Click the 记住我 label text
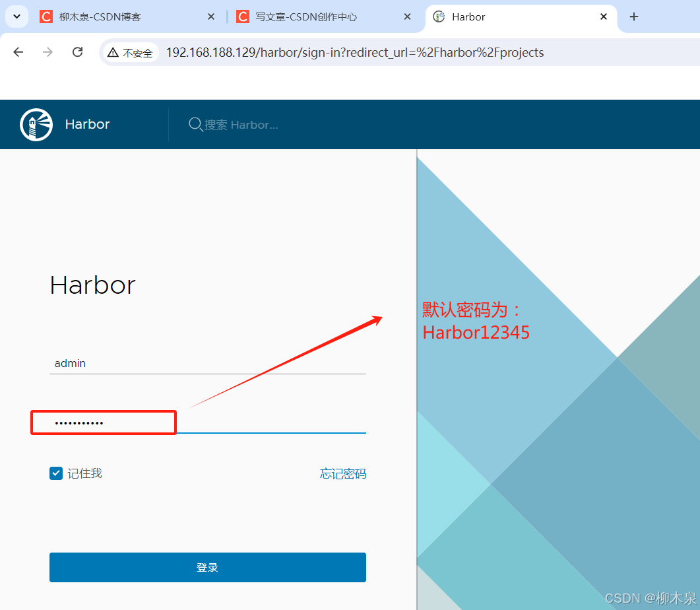The height and width of the screenshot is (610, 700). [85, 473]
